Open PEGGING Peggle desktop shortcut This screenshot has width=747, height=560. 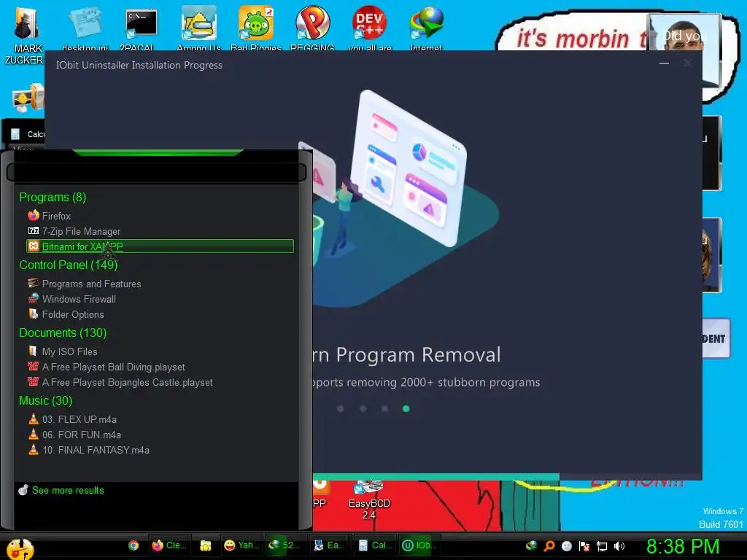pyautogui.click(x=312, y=28)
